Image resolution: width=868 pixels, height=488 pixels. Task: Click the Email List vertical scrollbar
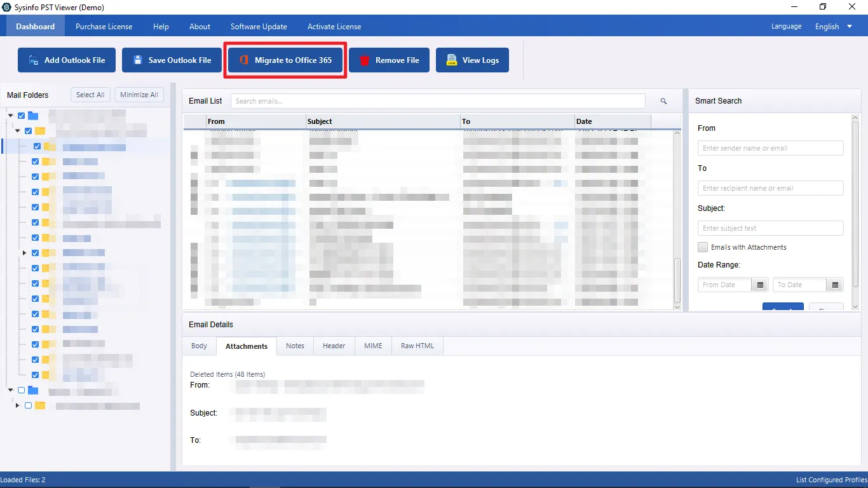(677, 280)
